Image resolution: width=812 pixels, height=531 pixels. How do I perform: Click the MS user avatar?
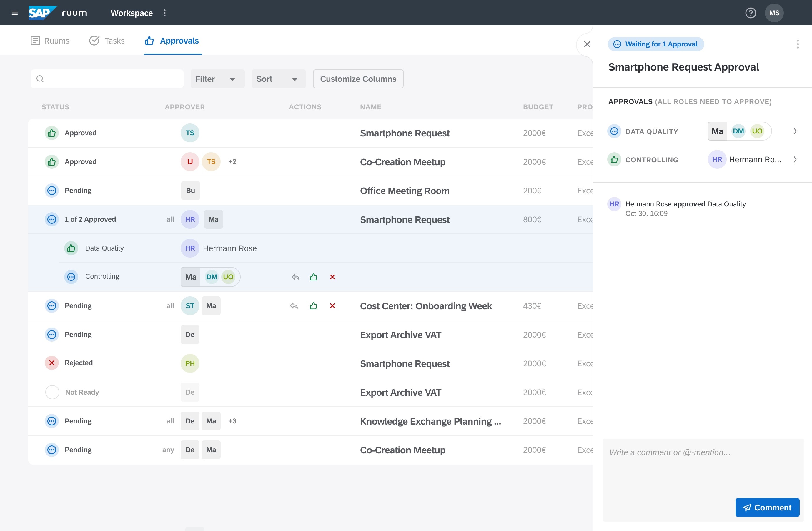tap(774, 13)
